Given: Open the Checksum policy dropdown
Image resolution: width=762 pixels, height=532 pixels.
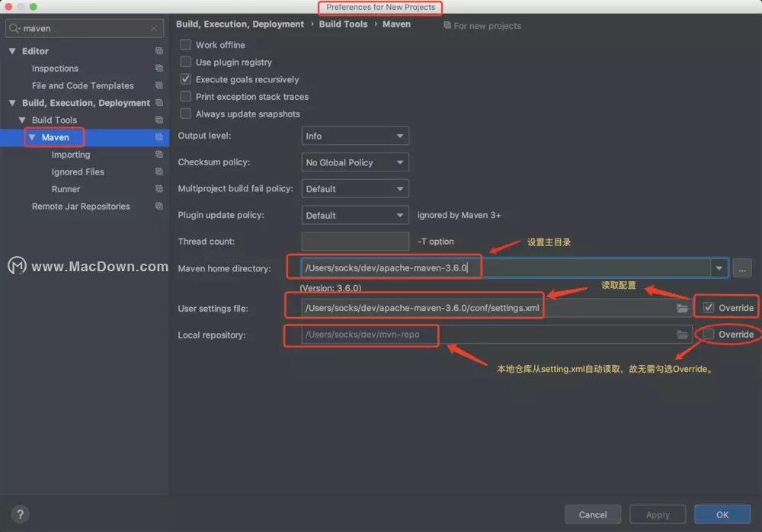Looking at the screenshot, I should [355, 162].
